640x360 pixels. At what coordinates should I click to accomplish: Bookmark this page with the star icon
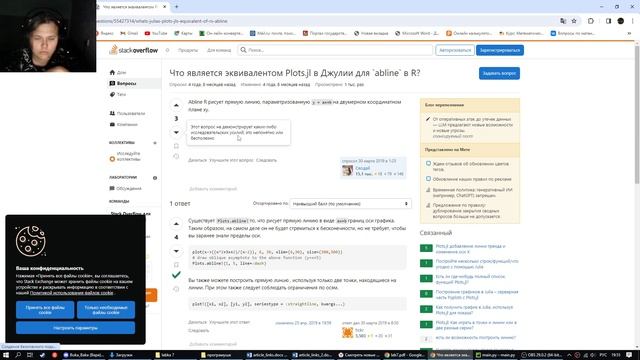click(x=574, y=21)
